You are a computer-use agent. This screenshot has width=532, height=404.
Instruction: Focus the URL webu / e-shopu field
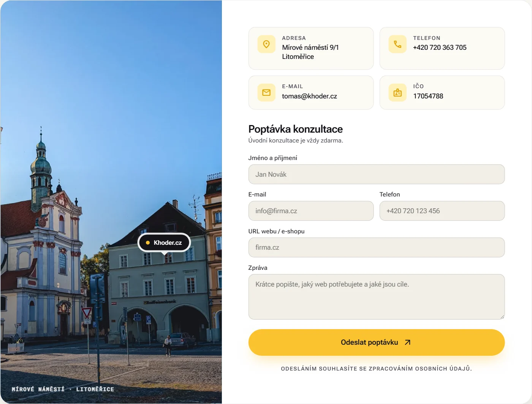(377, 247)
